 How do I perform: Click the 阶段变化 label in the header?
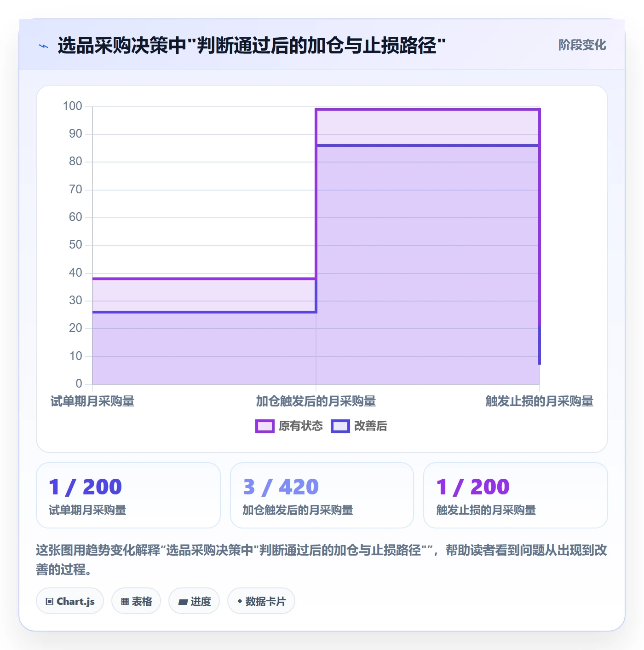click(x=582, y=45)
